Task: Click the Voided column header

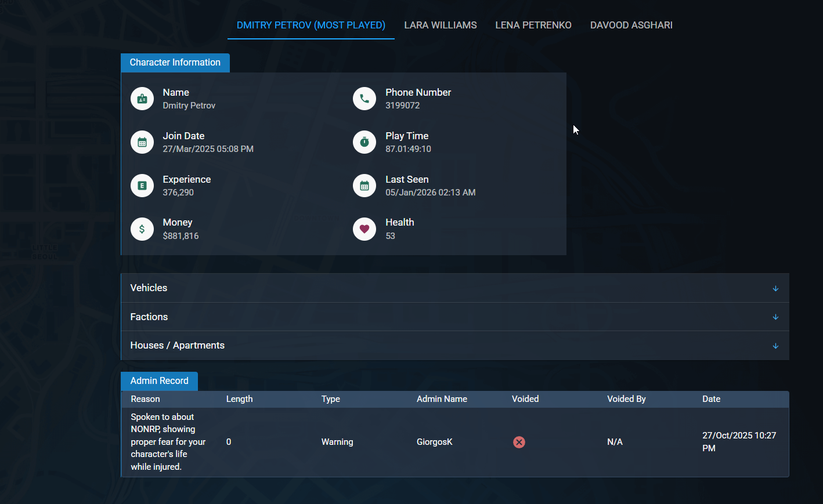Action: click(x=525, y=399)
